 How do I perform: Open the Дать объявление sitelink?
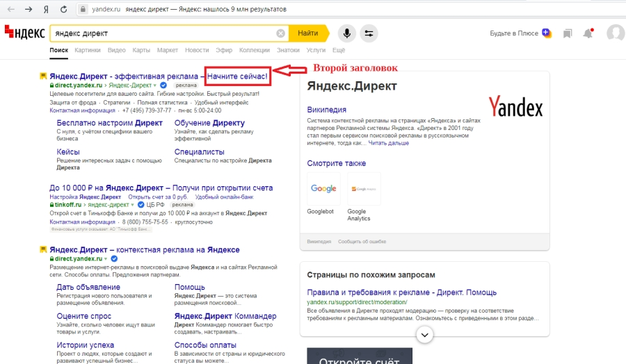tap(88, 287)
